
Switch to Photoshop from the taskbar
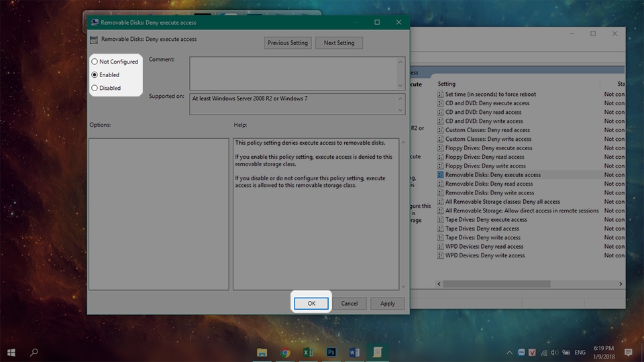(331, 352)
